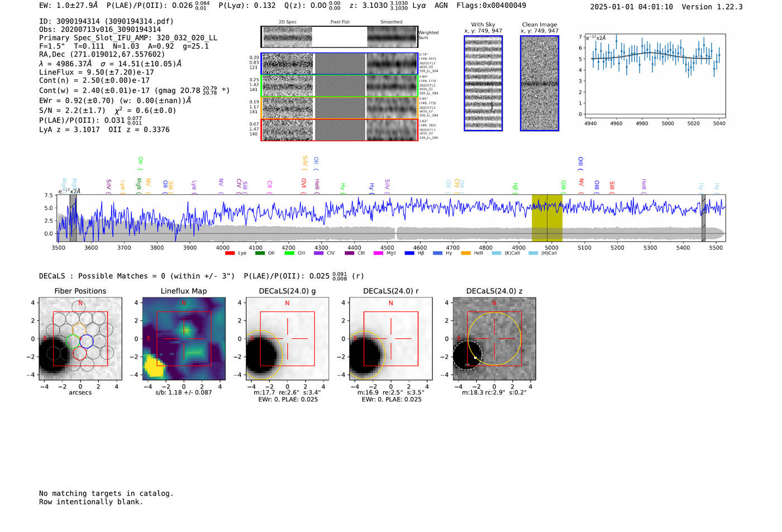Open the With Sky image panel
Image resolution: width=782 pixels, height=532 pixels.
483,83
